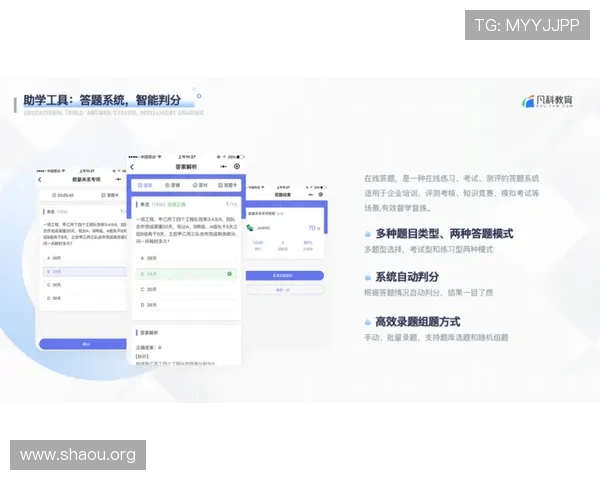Click heading 系统自动判分
The image size is (600, 480).
pyautogui.click(x=407, y=277)
